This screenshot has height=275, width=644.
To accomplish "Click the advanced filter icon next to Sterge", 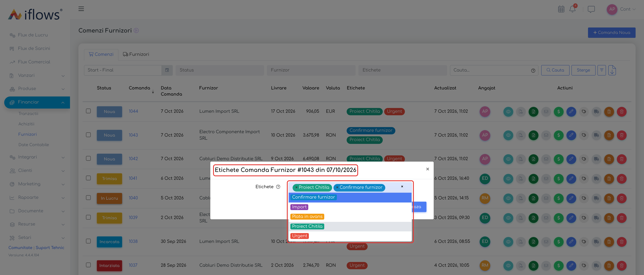I will 601,70.
